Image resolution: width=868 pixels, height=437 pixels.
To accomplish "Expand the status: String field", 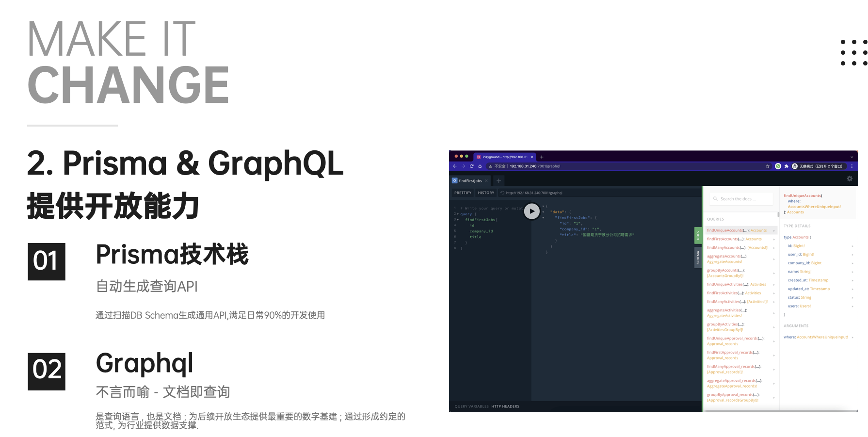I will 819,298.
